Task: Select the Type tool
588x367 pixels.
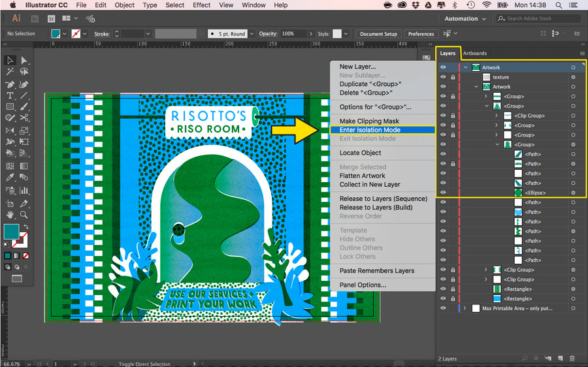Action: pyautogui.click(x=10, y=95)
